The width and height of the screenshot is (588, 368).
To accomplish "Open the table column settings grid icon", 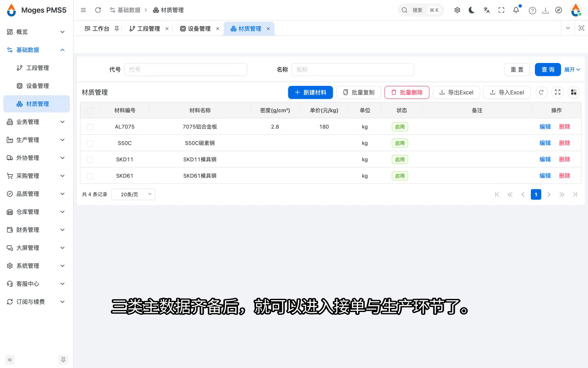I will coord(574,92).
